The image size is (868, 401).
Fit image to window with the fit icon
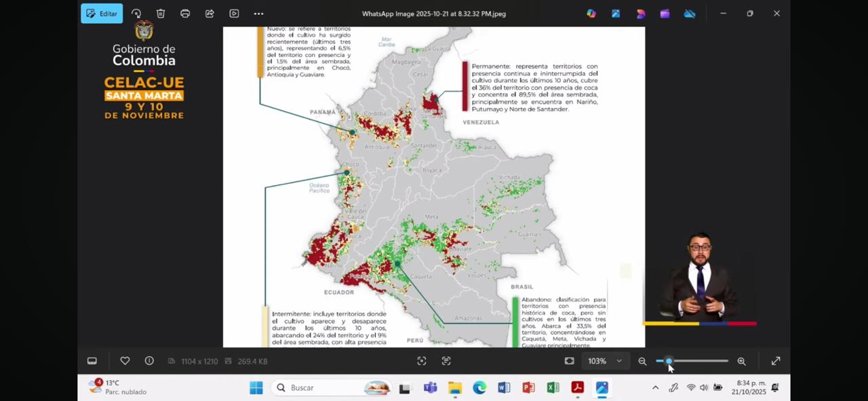(570, 361)
